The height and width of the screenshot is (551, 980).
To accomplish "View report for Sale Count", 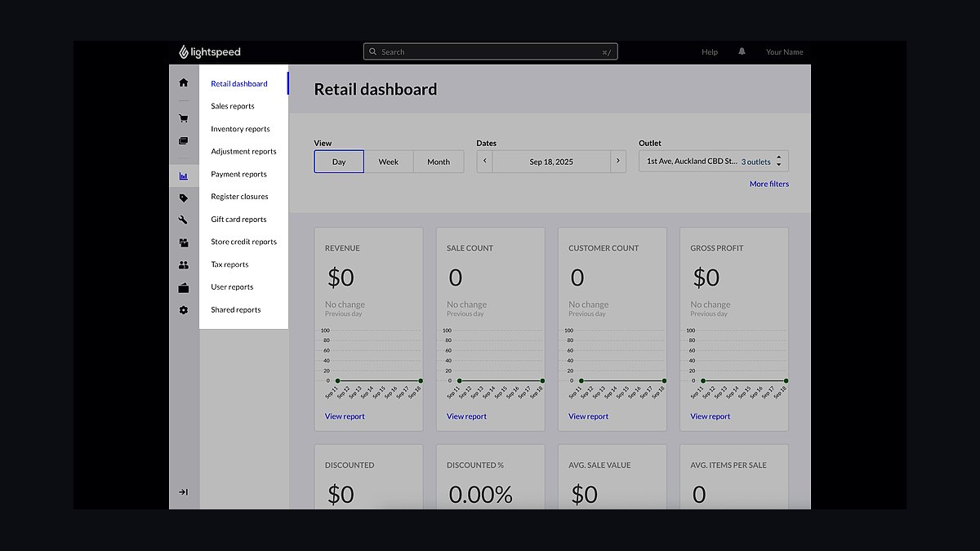I will tap(466, 416).
